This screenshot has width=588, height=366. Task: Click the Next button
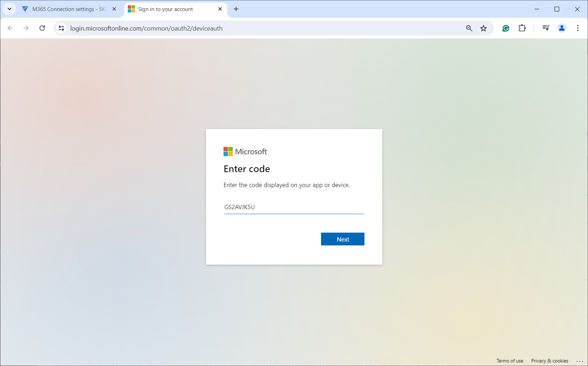[x=342, y=239]
